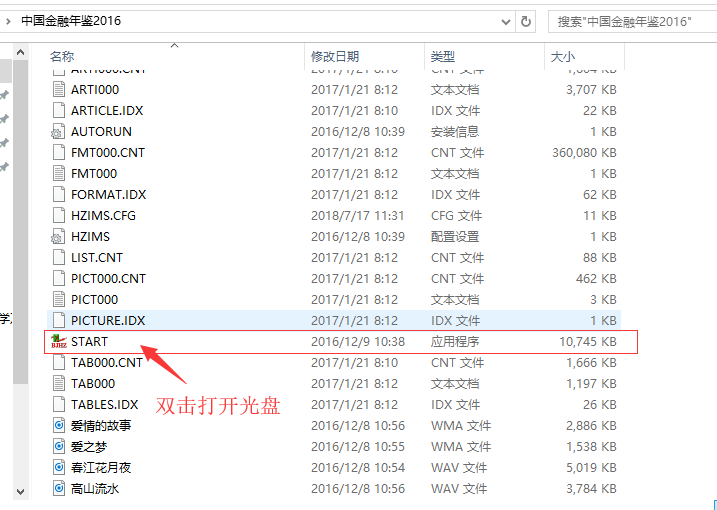Select the PICTURE.IDX file icon
The height and width of the screenshot is (510, 717).
(x=59, y=321)
